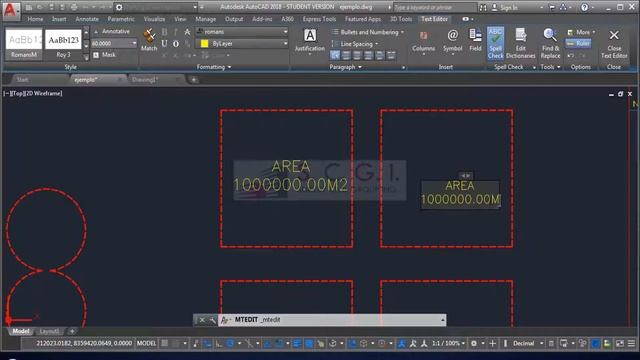Toggle the Ruler option
Viewport: 640px width, 360px height.
pyautogui.click(x=578, y=43)
